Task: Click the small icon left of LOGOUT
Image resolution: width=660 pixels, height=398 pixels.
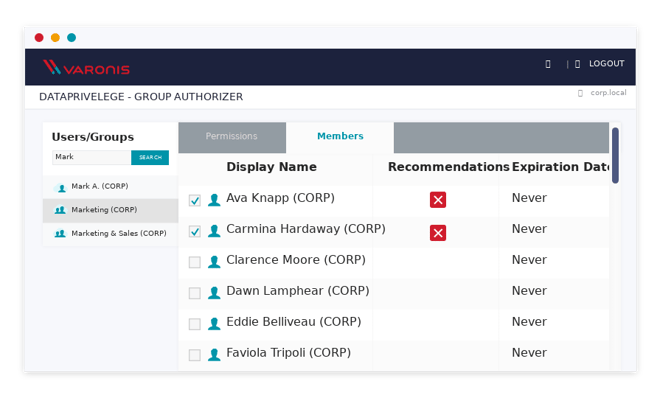Action: 578,64
